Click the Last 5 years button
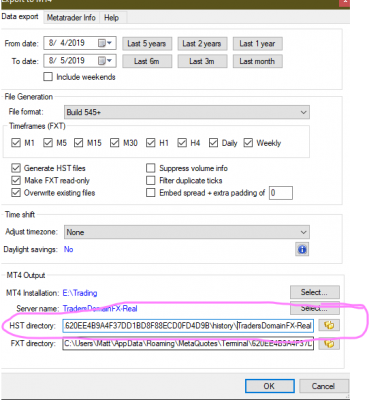The width and height of the screenshot is (369, 400). click(147, 44)
